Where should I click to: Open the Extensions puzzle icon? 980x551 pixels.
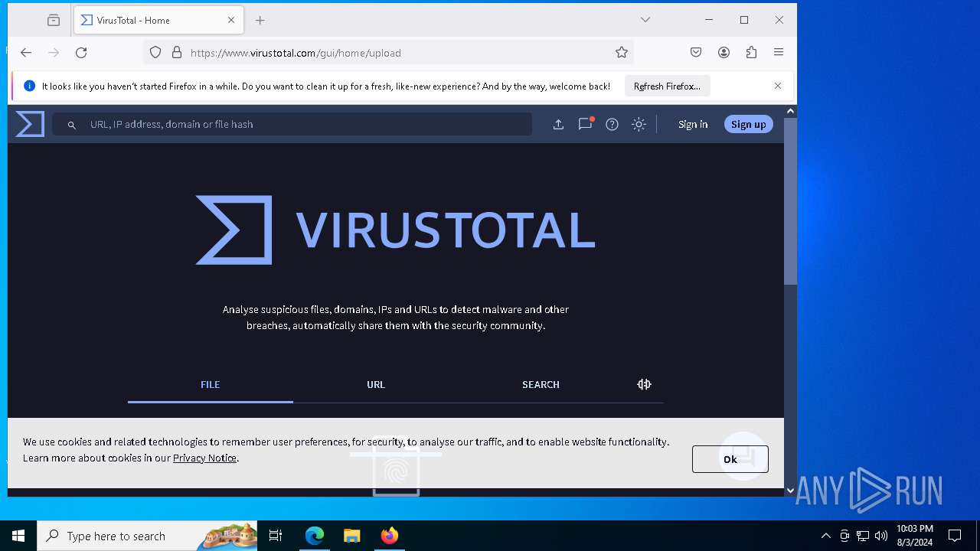pos(751,52)
